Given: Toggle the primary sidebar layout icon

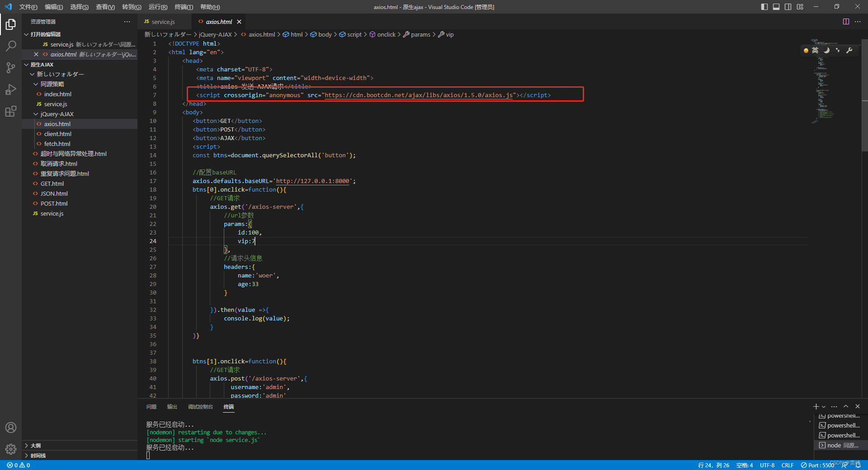Looking at the screenshot, I should coord(764,7).
